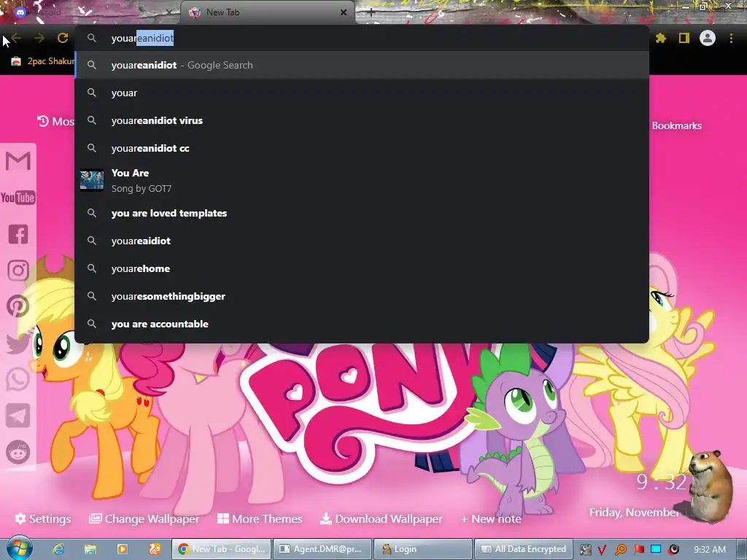Click the hamster desktop mascot

pos(709,486)
